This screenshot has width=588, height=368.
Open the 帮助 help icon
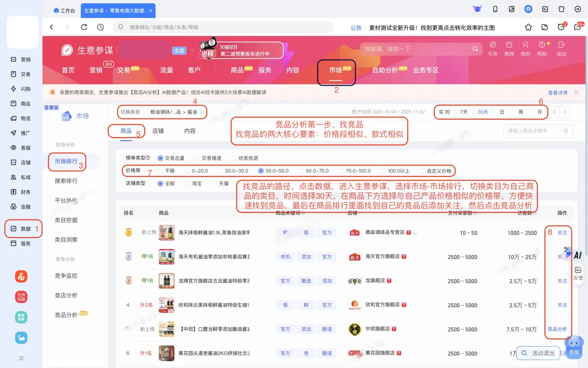tap(542, 48)
